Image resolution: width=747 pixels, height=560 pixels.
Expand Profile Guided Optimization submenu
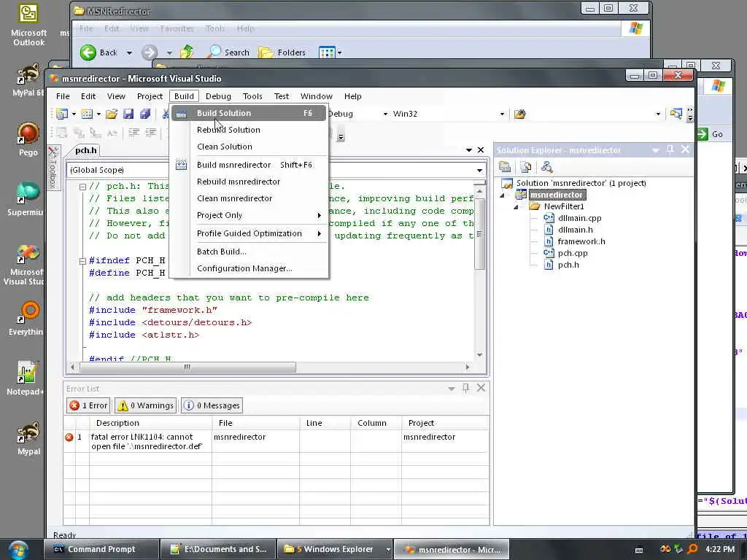pos(249,233)
